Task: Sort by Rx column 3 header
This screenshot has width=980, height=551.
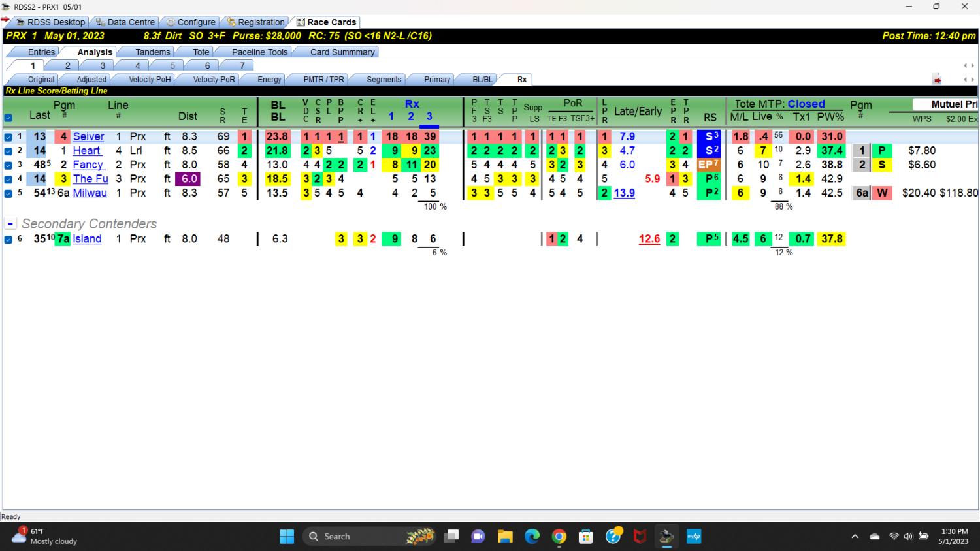Action: click(x=429, y=116)
